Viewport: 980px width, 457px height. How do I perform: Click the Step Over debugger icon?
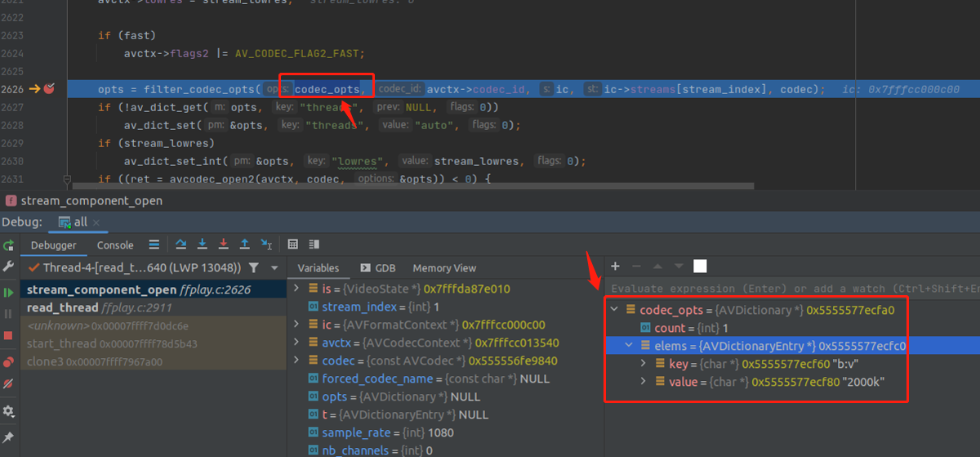182,244
